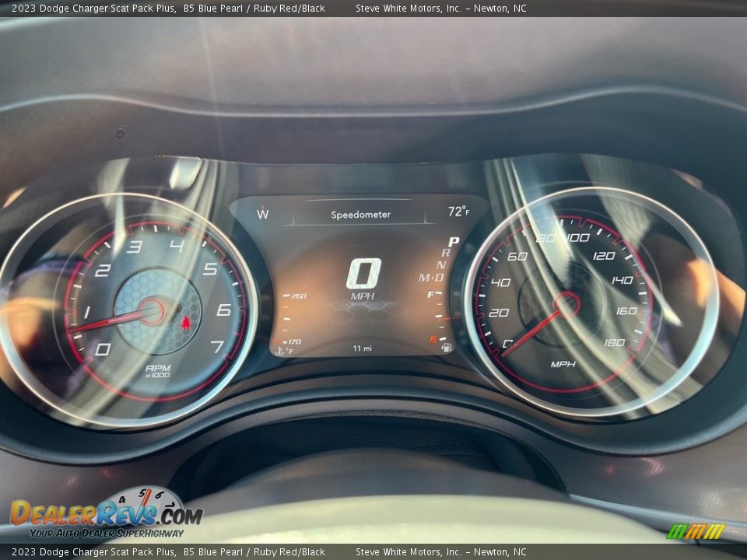Click the fuel gauge E mark
The image size is (747, 560).
(x=433, y=340)
